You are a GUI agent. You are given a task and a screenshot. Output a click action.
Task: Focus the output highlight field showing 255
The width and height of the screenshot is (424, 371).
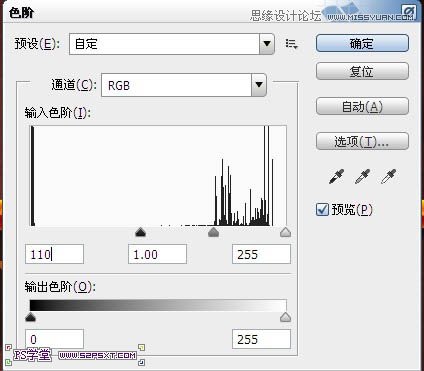pos(261,339)
